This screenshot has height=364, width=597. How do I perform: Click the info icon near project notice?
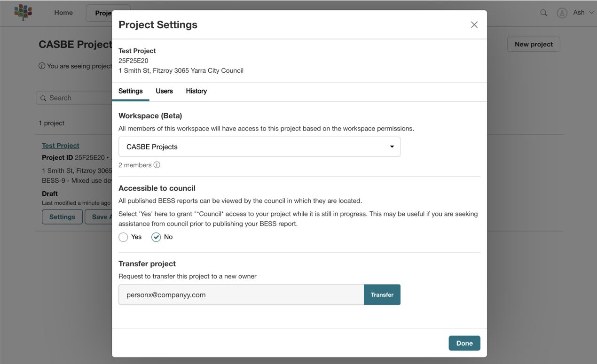pos(42,66)
